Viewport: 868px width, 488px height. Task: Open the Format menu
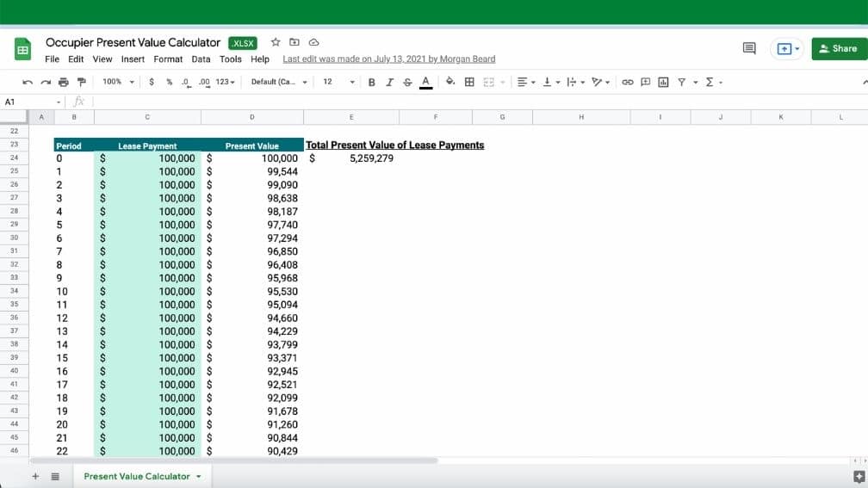168,59
